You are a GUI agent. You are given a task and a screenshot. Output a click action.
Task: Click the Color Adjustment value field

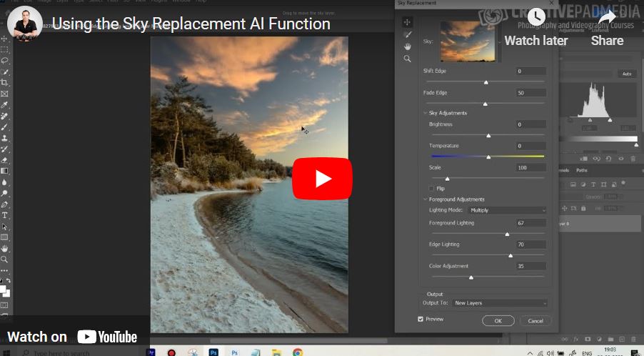(x=531, y=266)
